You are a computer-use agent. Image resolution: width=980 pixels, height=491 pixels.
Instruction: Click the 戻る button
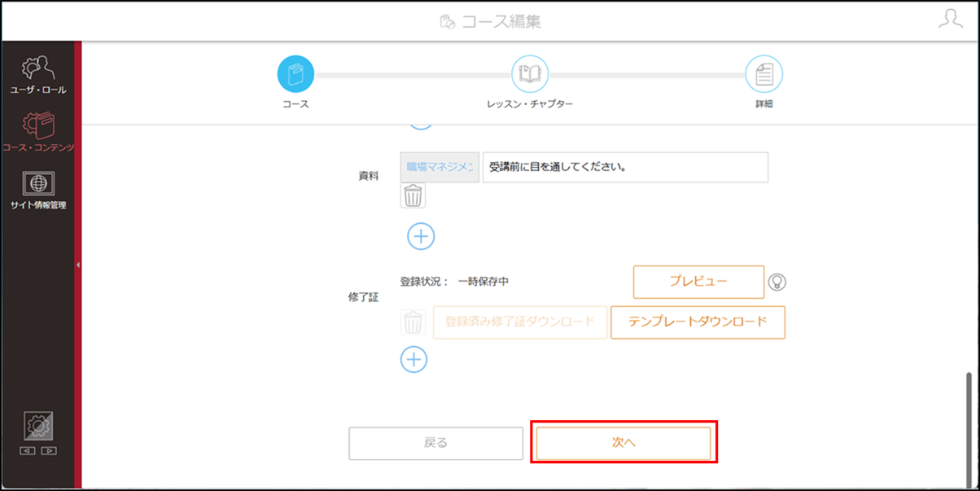coord(435,444)
